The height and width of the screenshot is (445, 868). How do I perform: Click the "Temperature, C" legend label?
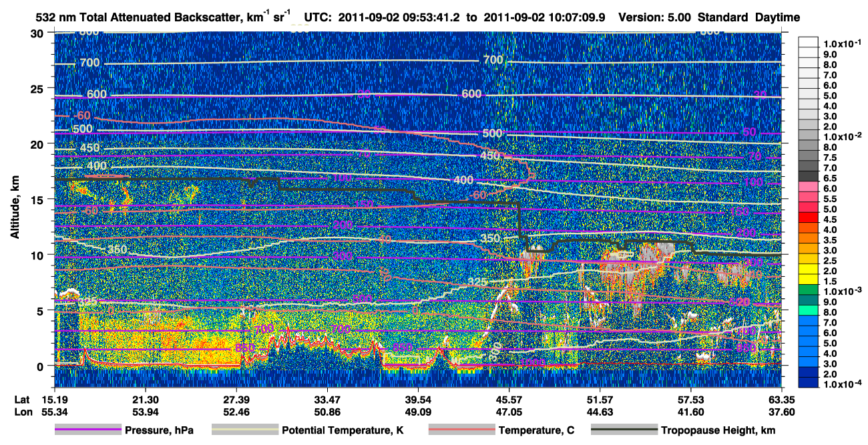537,431
